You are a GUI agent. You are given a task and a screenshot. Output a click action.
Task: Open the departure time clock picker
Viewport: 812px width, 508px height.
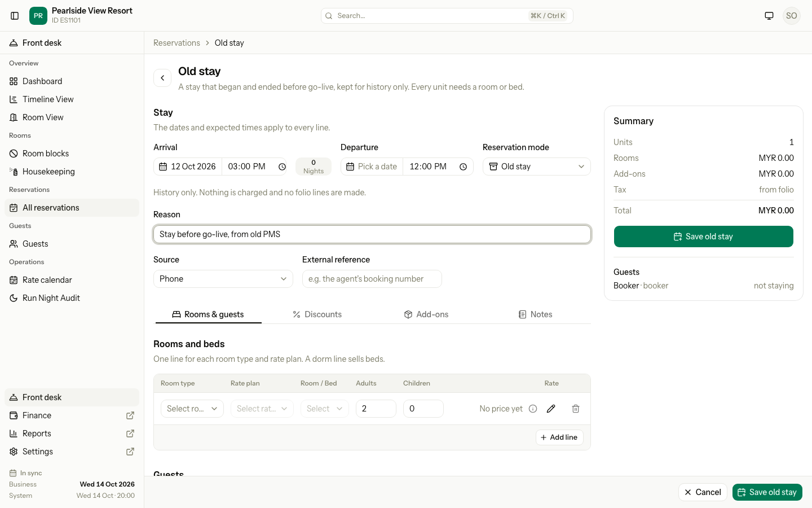(464, 167)
